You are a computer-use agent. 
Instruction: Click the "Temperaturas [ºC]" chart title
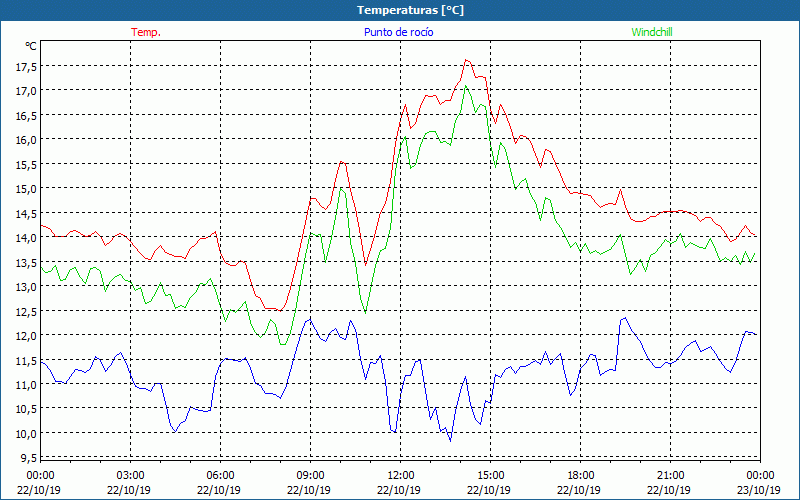point(400,10)
